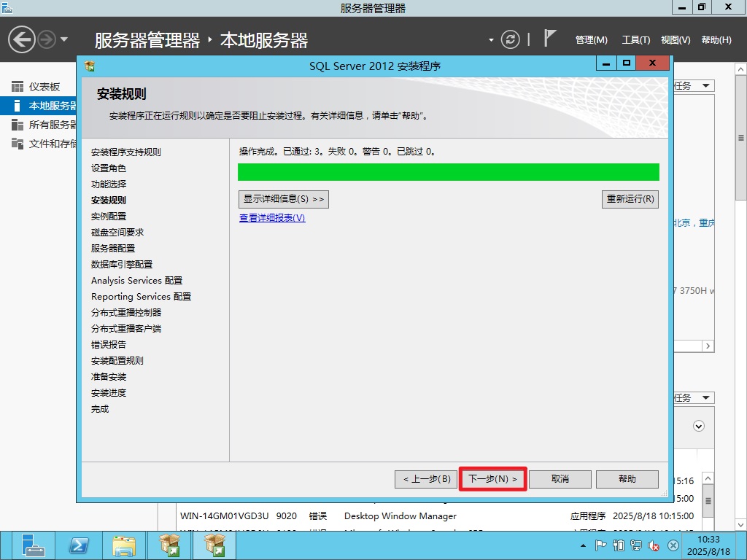Click Analysis Services 配置 step
Screen dimensions: 747x560
tap(136, 281)
